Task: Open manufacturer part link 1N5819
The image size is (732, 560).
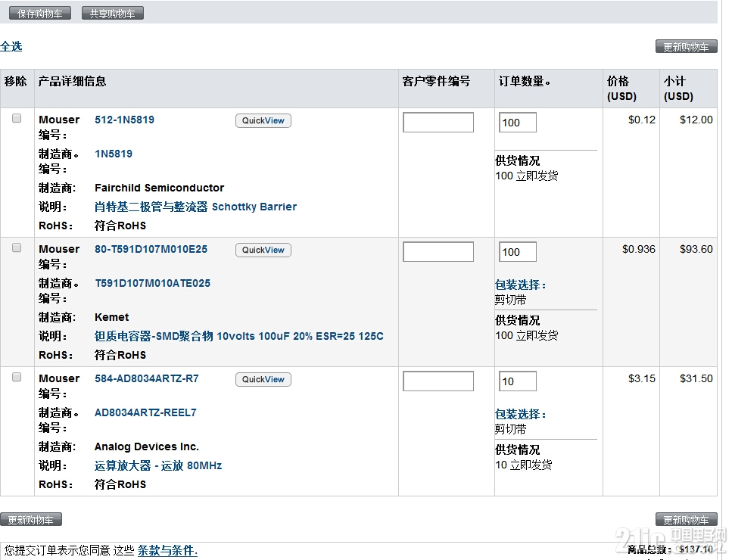Action: (x=114, y=154)
